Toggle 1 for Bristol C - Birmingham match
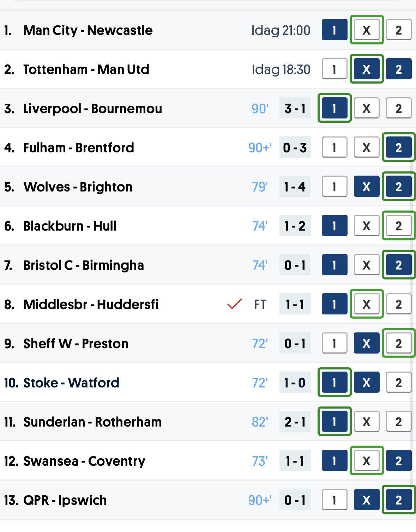Image resolution: width=416 pixels, height=532 pixels. [334, 265]
